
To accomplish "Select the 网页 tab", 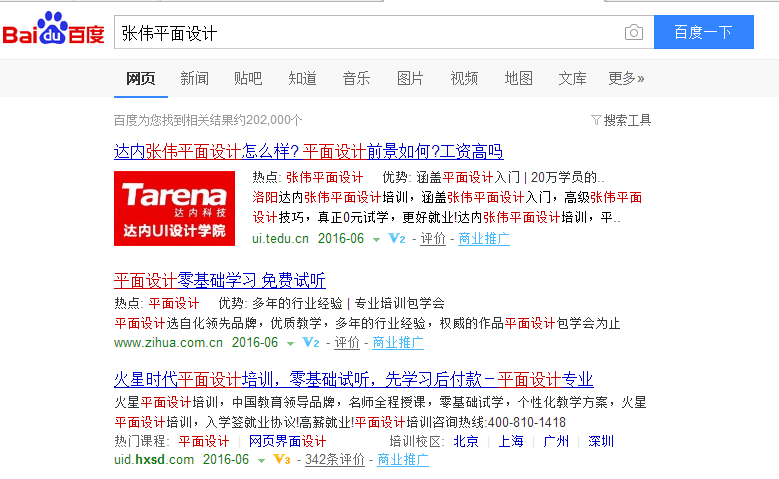I will [x=141, y=79].
